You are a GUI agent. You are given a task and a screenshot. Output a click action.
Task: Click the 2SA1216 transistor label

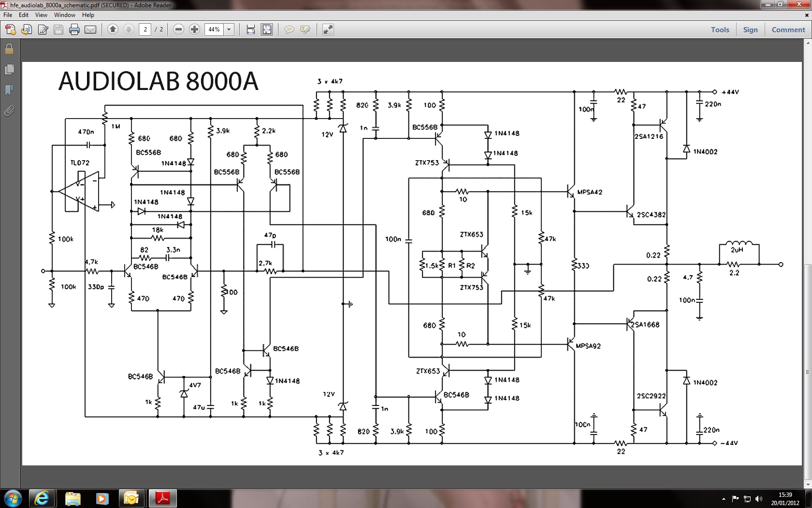[649, 136]
